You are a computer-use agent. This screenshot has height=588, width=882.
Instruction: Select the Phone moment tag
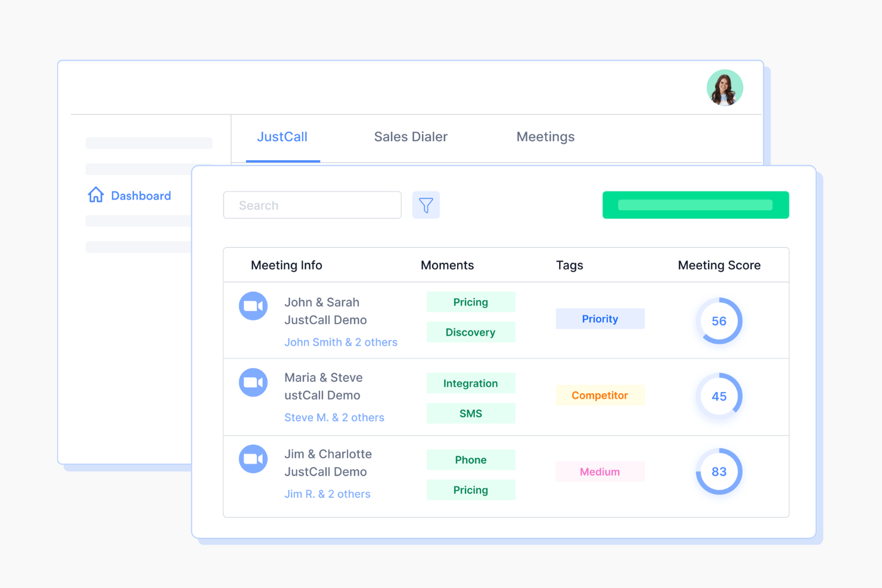coord(471,460)
